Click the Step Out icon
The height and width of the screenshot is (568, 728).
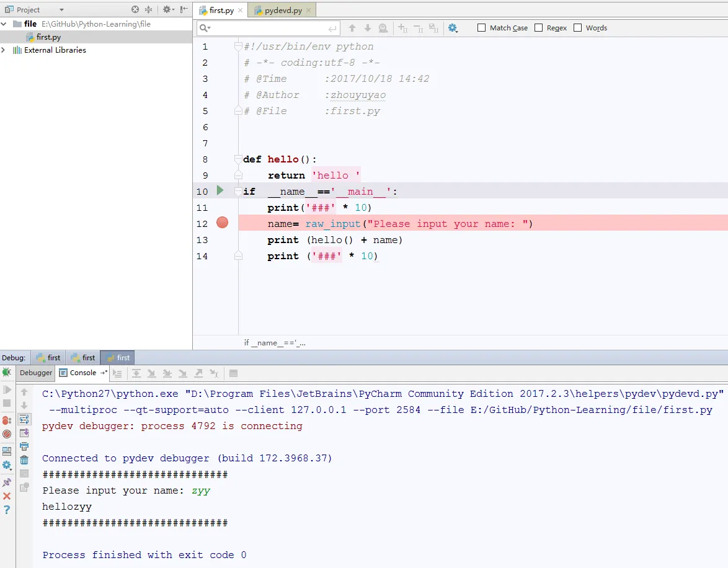(198, 373)
